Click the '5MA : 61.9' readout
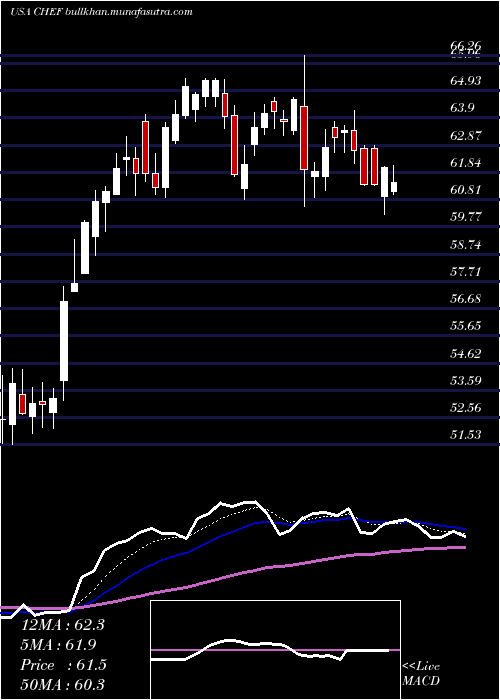Image resolution: width=500 pixels, height=700 pixels. point(58,645)
